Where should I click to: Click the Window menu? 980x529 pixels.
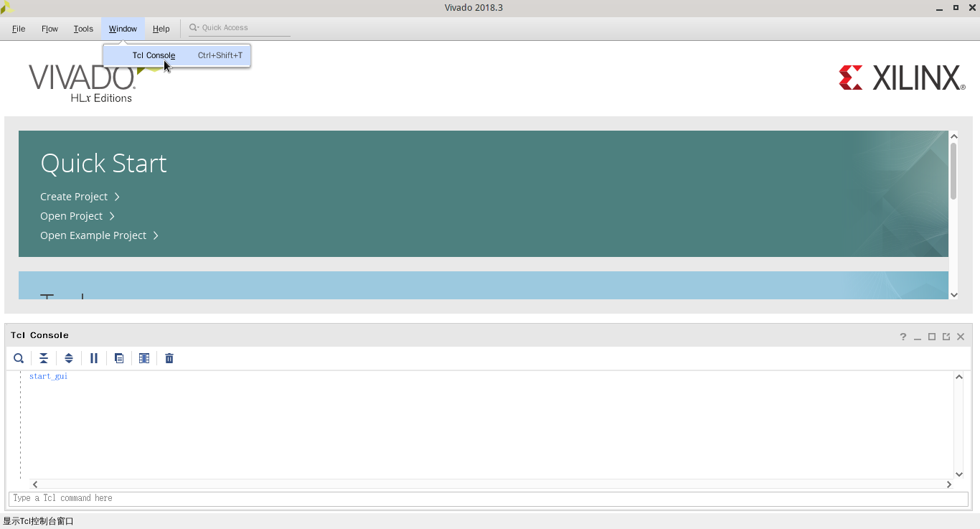pos(123,29)
